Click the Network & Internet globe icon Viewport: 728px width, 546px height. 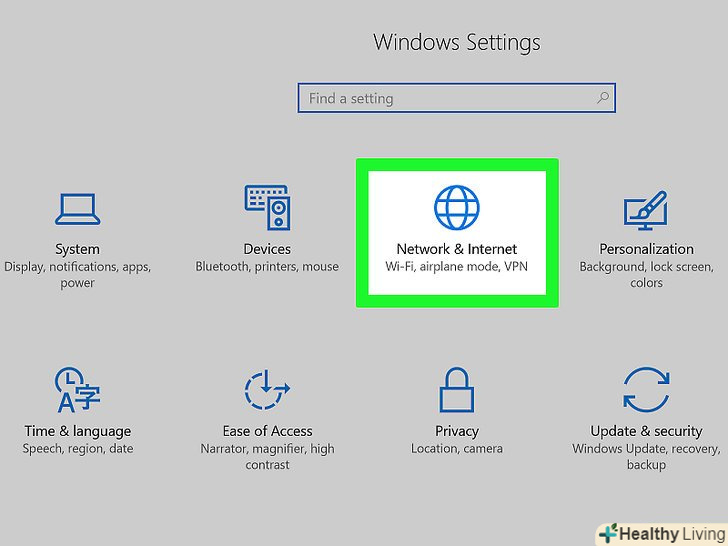click(x=457, y=208)
